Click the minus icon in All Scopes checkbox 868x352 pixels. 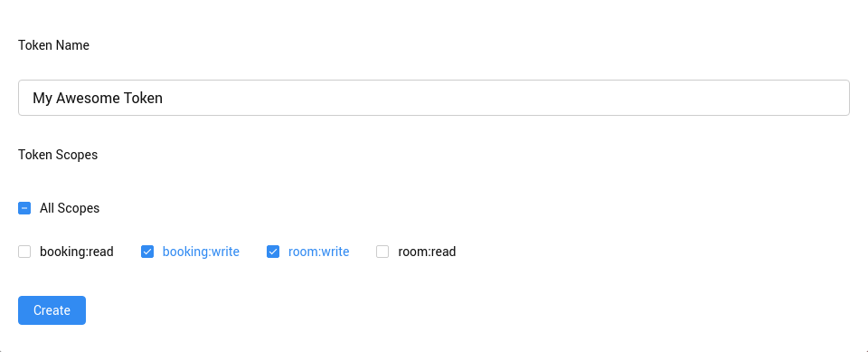point(24,208)
